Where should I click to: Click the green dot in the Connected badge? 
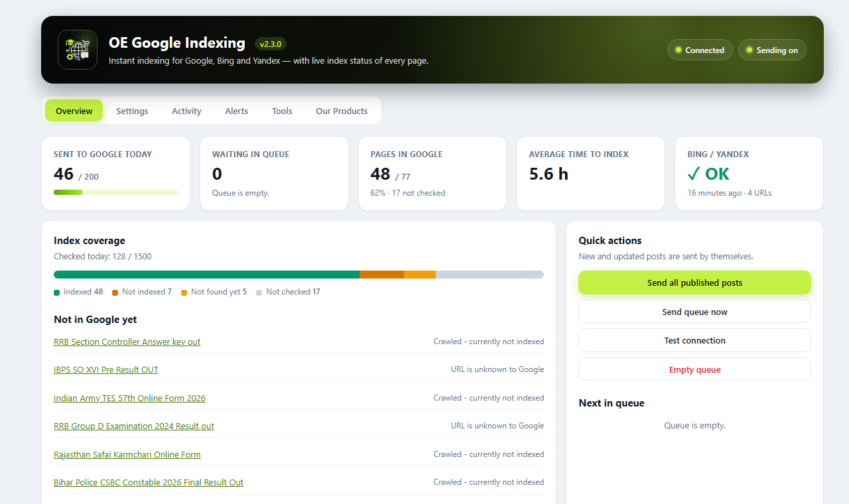point(679,50)
